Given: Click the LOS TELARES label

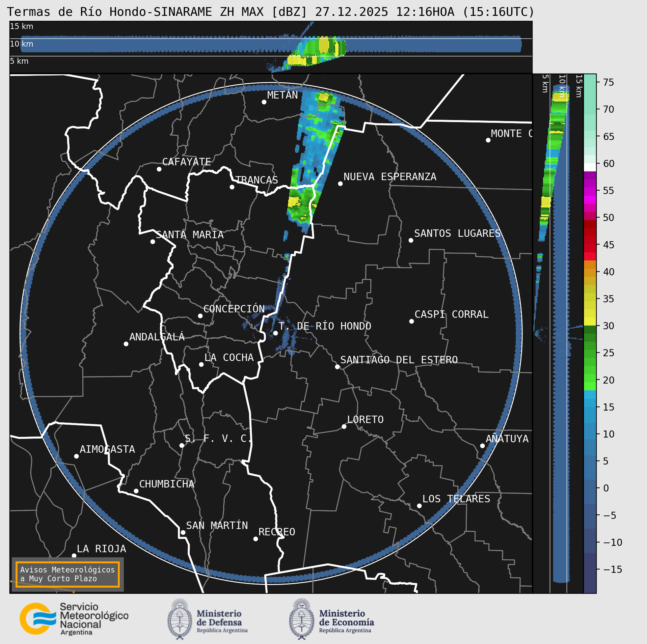Looking at the screenshot, I should (456, 499).
